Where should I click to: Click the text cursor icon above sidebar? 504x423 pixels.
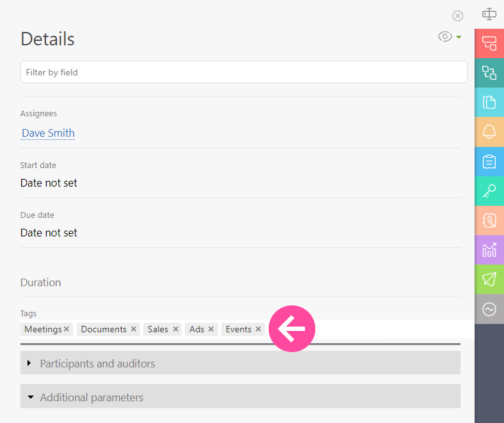click(x=489, y=13)
